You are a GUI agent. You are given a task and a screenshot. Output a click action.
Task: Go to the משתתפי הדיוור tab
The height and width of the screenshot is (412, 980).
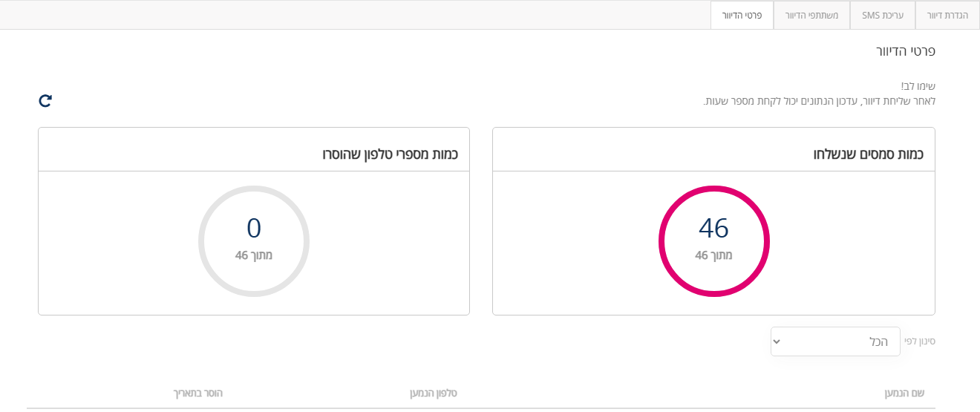(811, 15)
